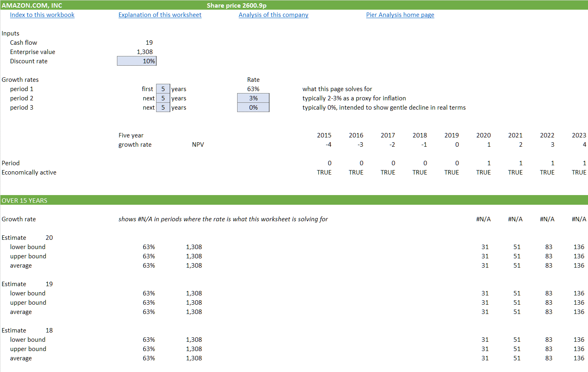Select the 2015 year header cell
Screen dimensions: 588x372
[324, 135]
